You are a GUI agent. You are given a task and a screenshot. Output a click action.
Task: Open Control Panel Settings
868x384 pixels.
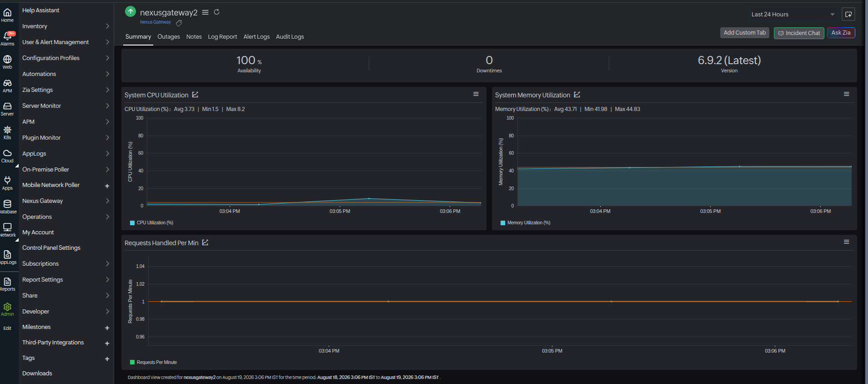pyautogui.click(x=51, y=248)
